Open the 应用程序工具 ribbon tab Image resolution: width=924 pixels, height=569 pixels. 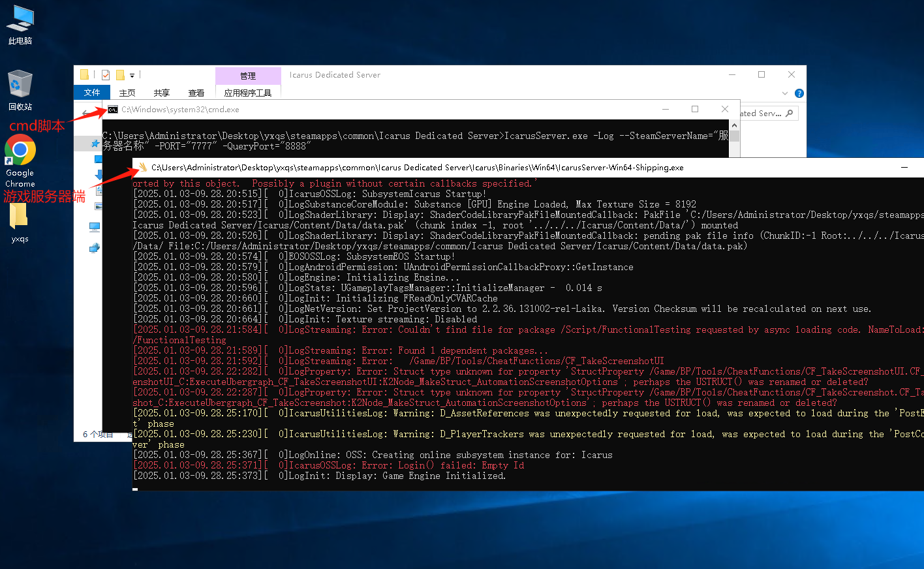248,93
